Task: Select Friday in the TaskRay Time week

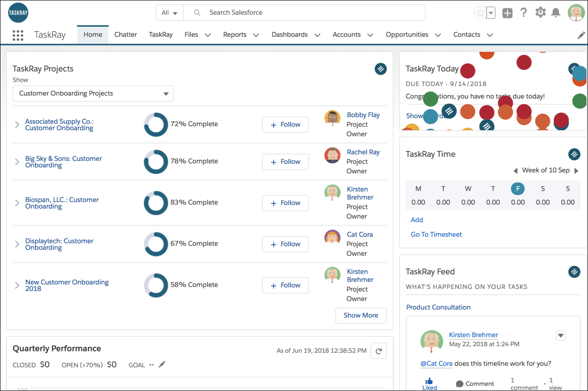Action: pyautogui.click(x=518, y=189)
